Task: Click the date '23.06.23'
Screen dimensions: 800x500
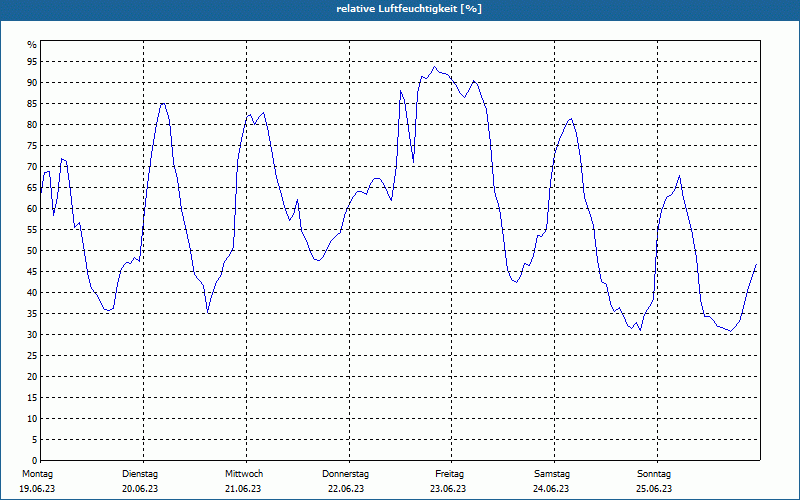Action: coord(448,489)
